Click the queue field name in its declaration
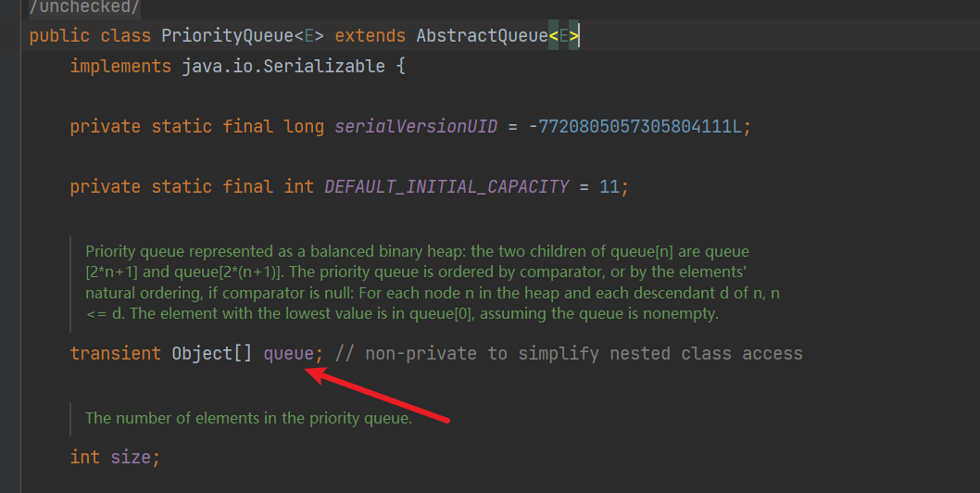The height and width of the screenshot is (493, 980). point(289,354)
